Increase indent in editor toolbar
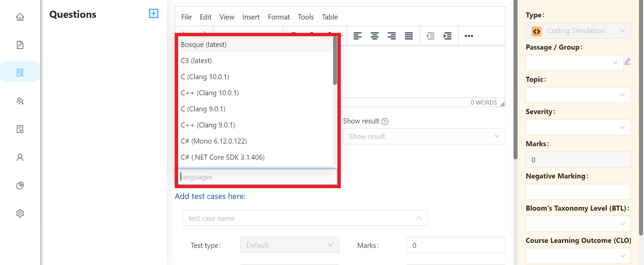644x265 pixels. pyautogui.click(x=447, y=36)
